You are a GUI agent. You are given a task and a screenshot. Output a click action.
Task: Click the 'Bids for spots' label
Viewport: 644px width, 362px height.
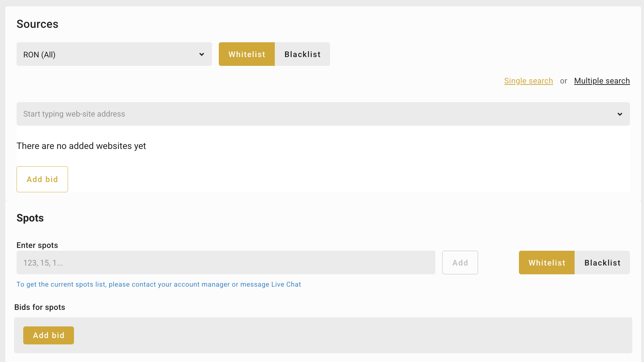(x=40, y=307)
